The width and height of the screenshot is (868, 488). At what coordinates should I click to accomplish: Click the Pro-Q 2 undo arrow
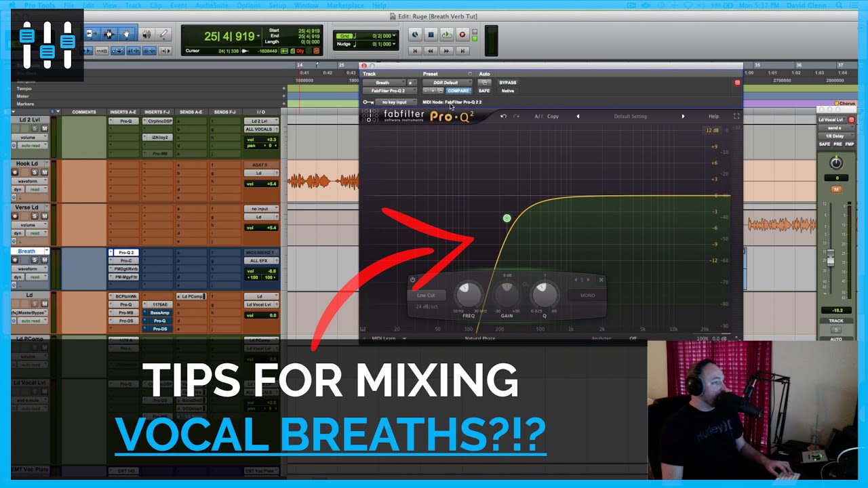coord(503,117)
